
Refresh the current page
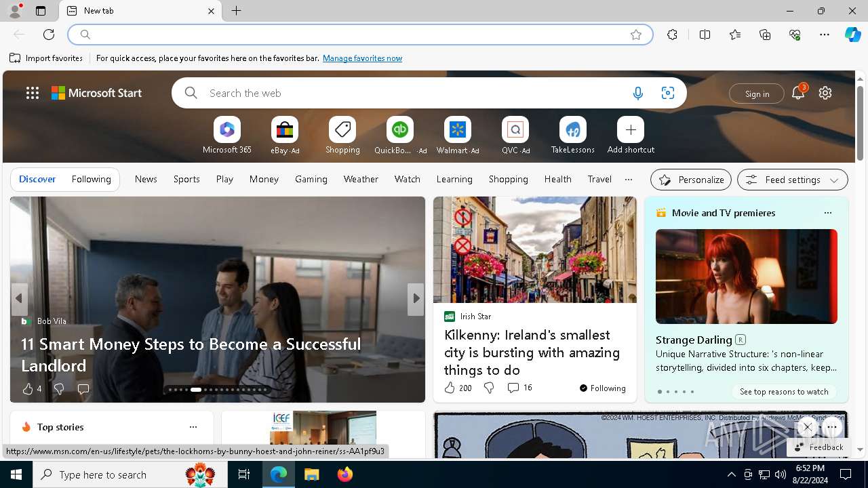pyautogui.click(x=49, y=35)
